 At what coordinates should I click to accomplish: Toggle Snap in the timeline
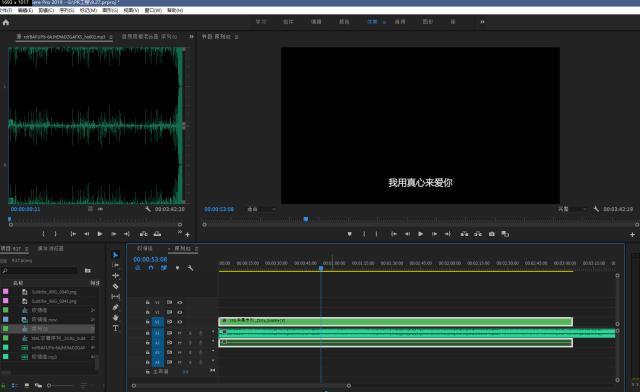point(151,268)
